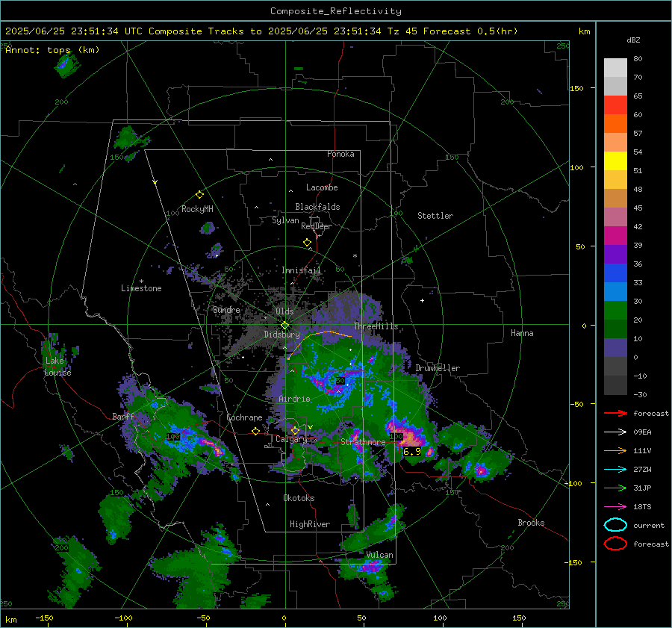Click the Calgary city label
Viewport: 672px width, 628px height.
point(291,439)
